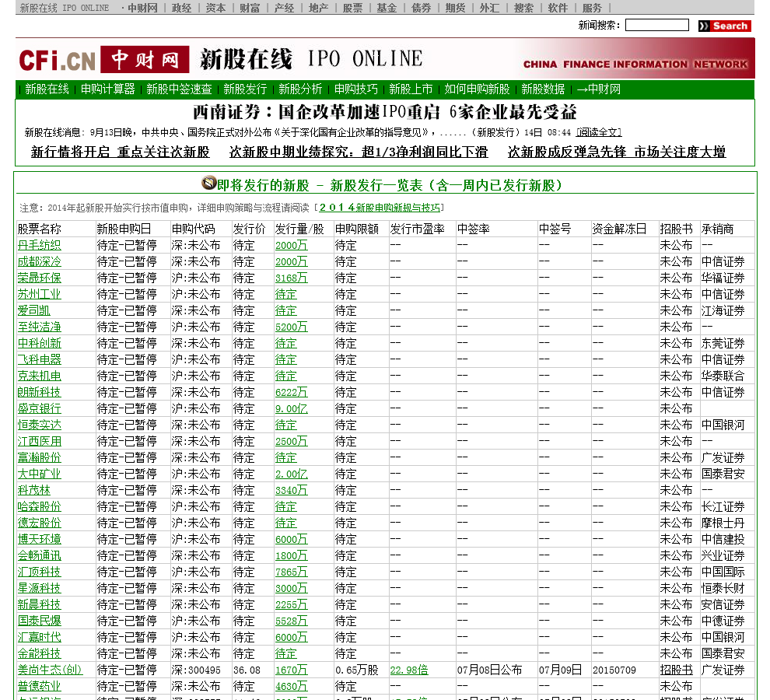
Task: Select 新股中签速查 in the green navbar
Action: click(179, 89)
